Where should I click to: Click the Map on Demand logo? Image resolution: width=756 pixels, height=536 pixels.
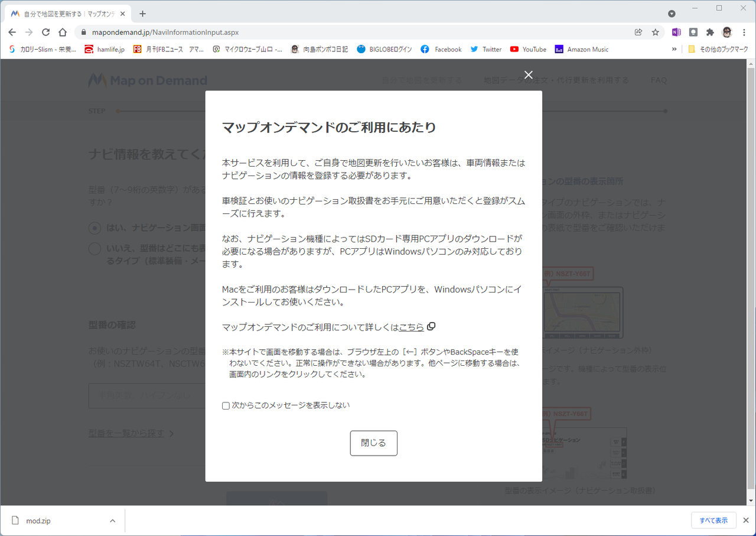click(x=148, y=80)
